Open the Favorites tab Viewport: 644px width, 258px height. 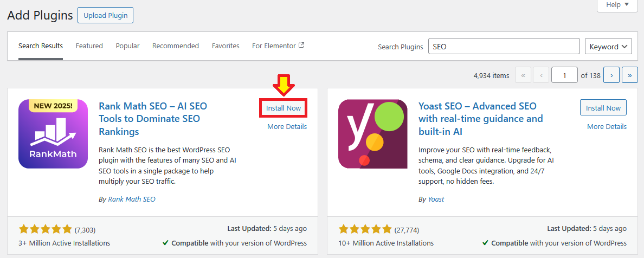pos(226,46)
